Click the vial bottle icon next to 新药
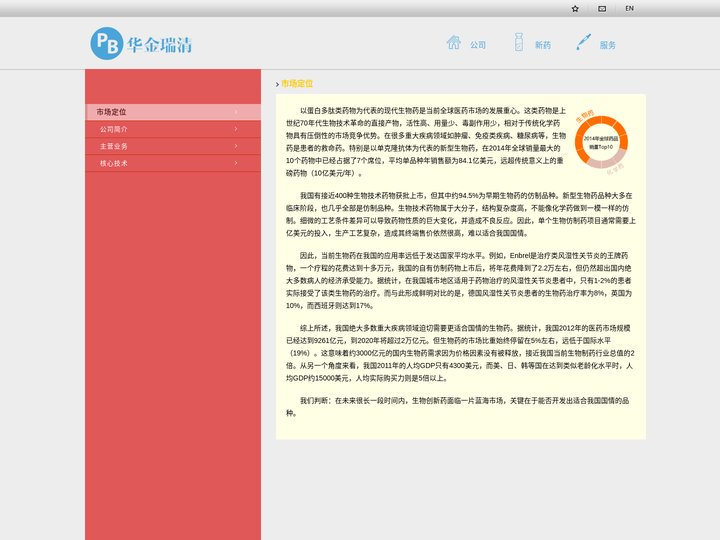Screen dimensions: 720x540 [519, 42]
